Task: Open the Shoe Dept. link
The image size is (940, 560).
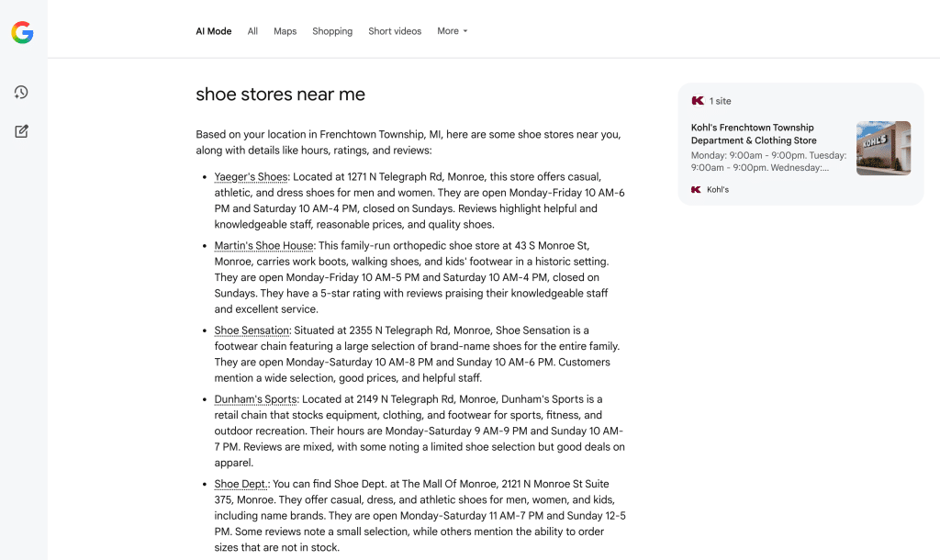Action: 241,484
